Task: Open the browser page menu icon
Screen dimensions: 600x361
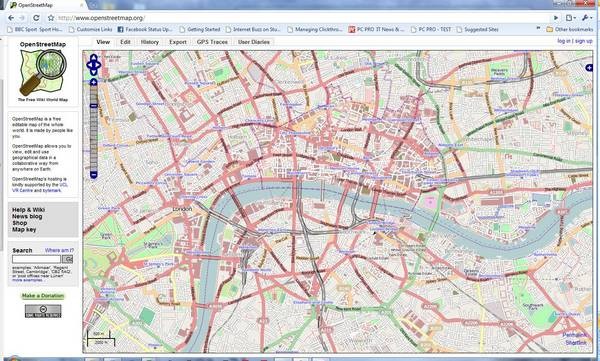Action: [571, 18]
